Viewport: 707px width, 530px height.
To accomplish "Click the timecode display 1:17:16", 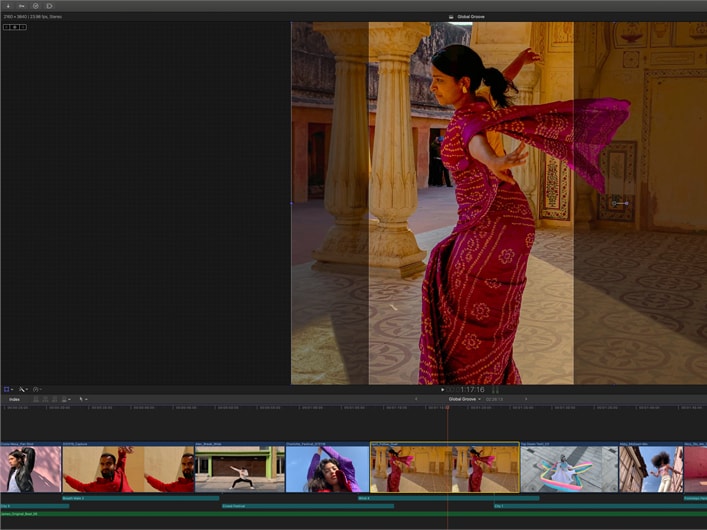I will point(473,389).
